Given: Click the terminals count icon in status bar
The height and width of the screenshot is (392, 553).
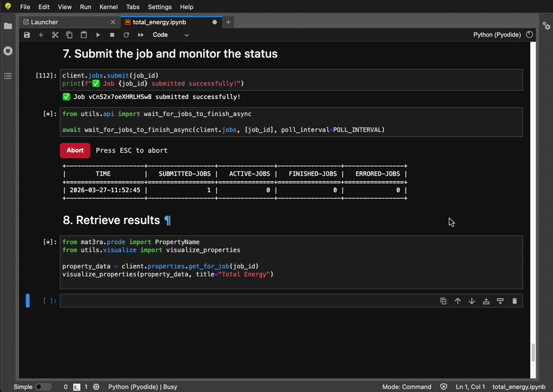Looking at the screenshot, I should tap(77, 387).
